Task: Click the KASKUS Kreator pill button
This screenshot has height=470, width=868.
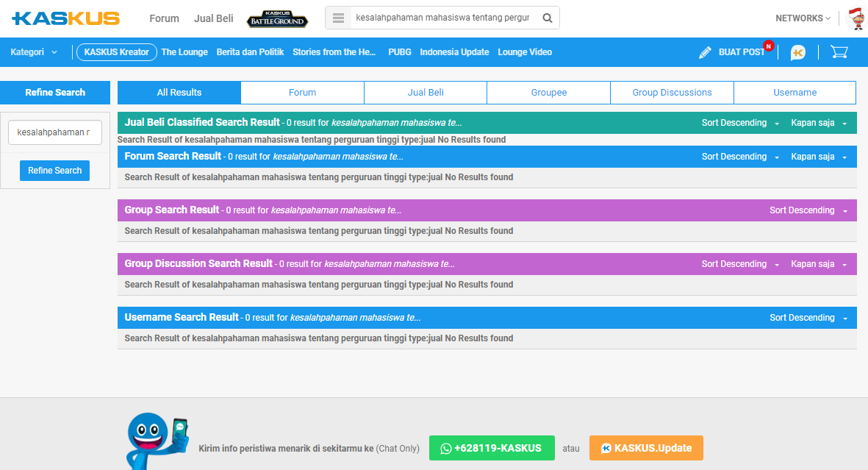Action: point(117,52)
